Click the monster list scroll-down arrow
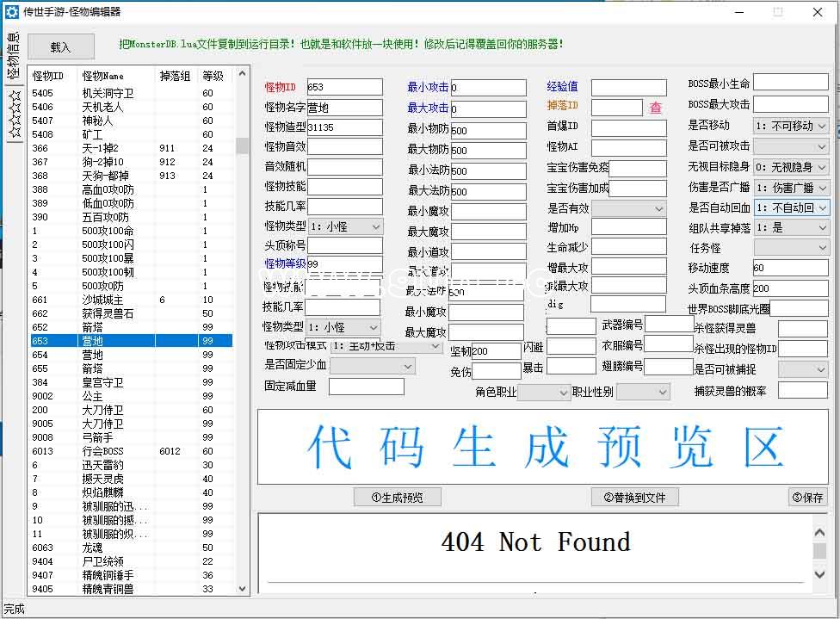 pyautogui.click(x=242, y=589)
